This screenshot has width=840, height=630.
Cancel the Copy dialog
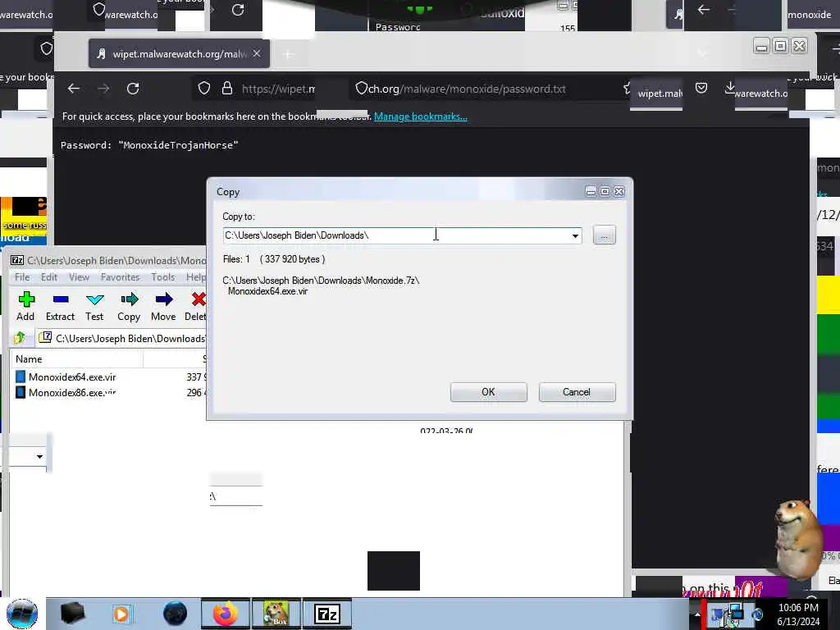click(577, 392)
